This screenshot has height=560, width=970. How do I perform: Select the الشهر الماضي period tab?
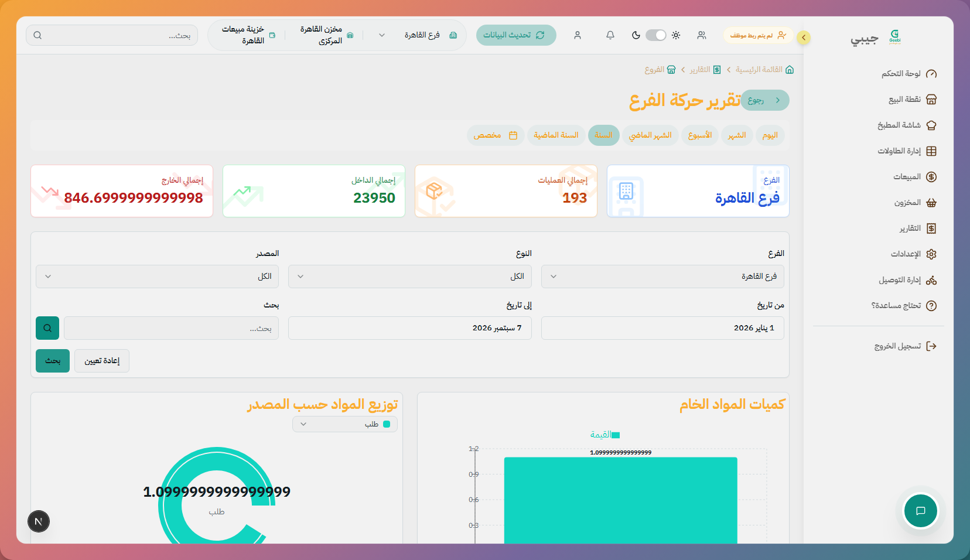pyautogui.click(x=650, y=135)
